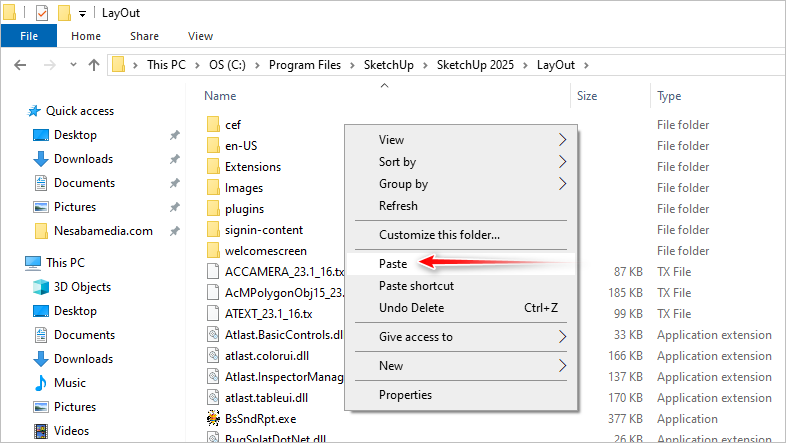Unpin Downloads using its pin icon

(174, 159)
